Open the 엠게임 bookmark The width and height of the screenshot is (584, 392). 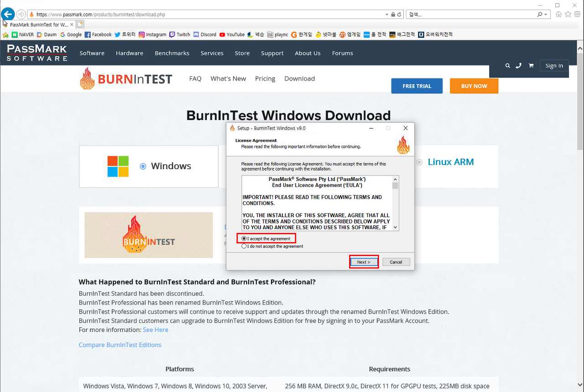click(350, 35)
